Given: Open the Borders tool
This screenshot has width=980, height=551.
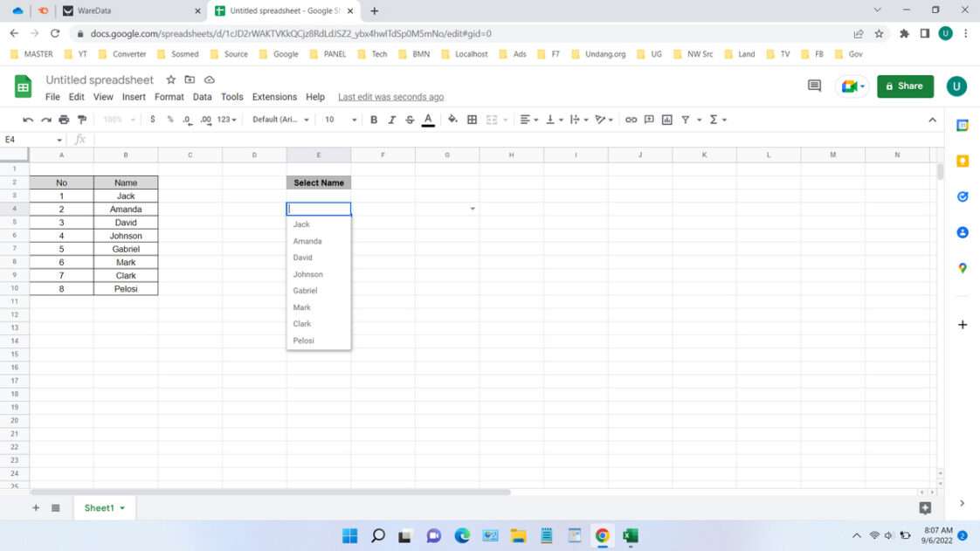Looking at the screenshot, I should (x=472, y=120).
